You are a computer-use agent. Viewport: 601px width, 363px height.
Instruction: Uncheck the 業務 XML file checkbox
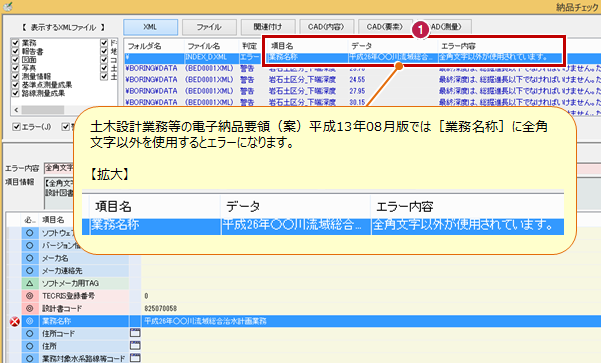click(15, 43)
